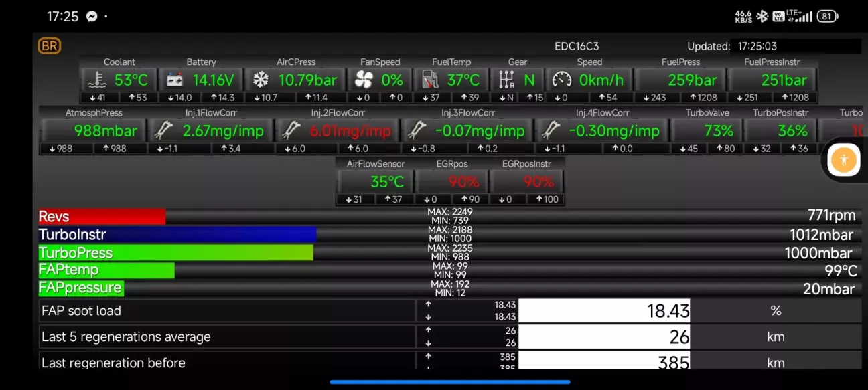
Task: Tap the Inj.4FlowCorr injector icon
Action: click(551, 130)
